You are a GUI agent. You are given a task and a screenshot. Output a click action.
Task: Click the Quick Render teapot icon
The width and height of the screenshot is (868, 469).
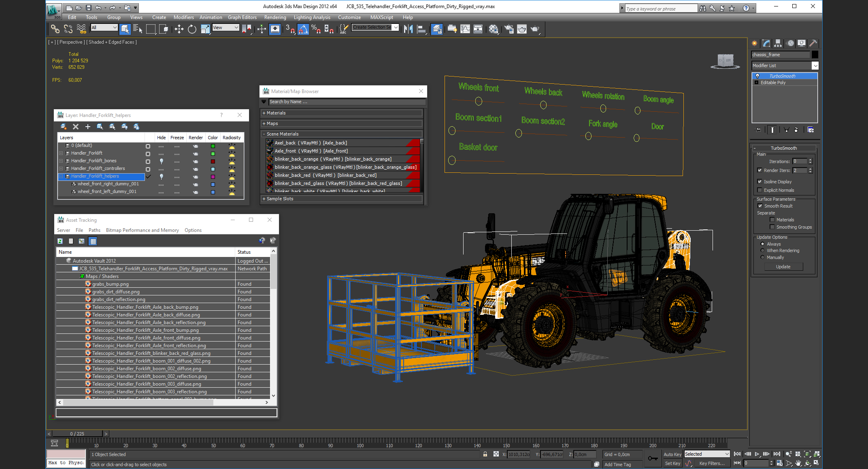(535, 29)
